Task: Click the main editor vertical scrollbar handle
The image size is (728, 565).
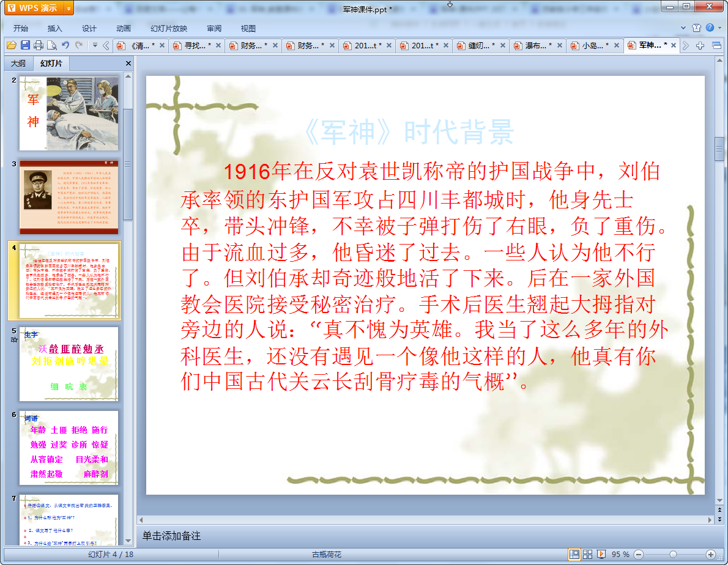Action: click(x=719, y=149)
